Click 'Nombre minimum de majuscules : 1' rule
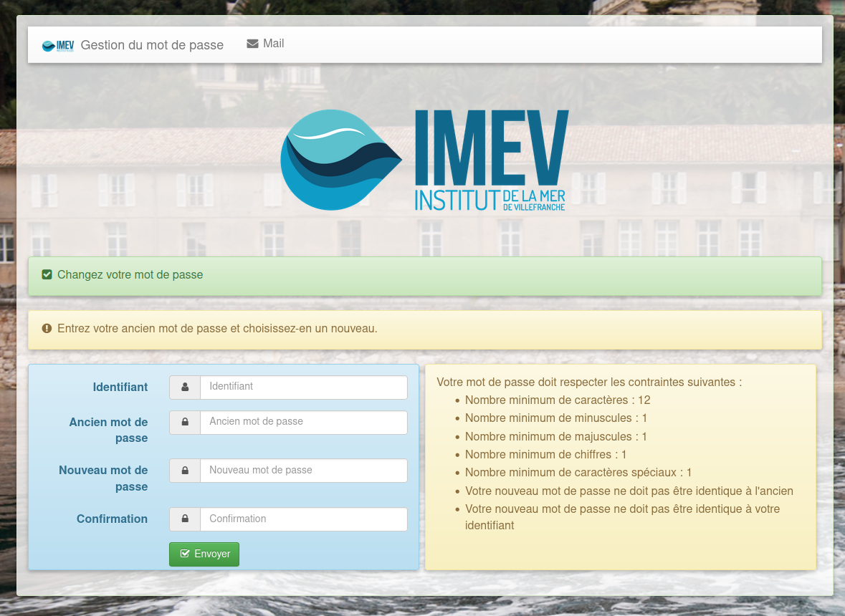Viewport: 845px width, 616px height. (556, 437)
